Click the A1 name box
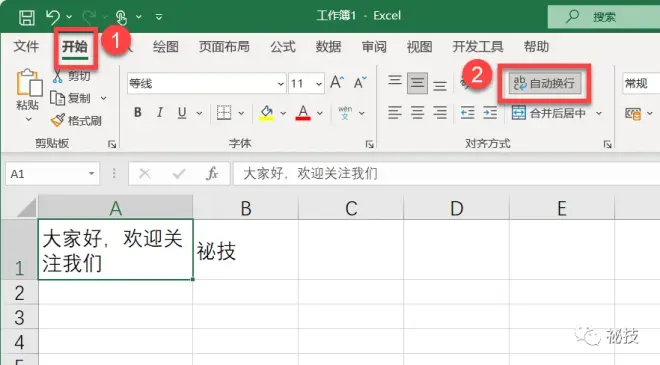Image resolution: width=660 pixels, height=365 pixels. (x=52, y=173)
